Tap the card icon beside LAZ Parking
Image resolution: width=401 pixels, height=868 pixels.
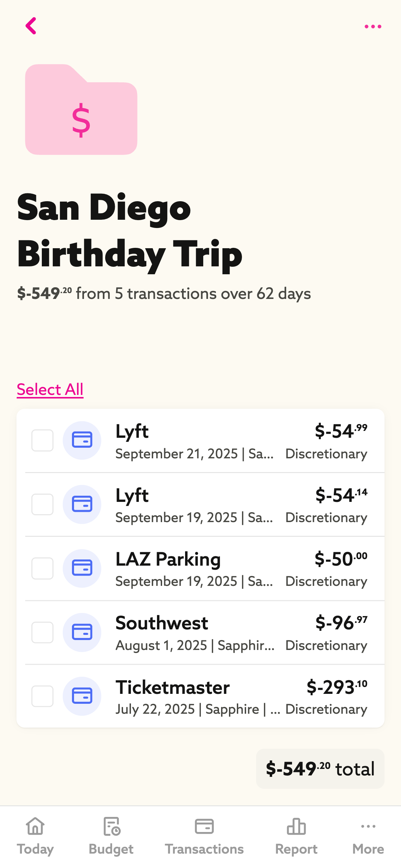point(82,568)
